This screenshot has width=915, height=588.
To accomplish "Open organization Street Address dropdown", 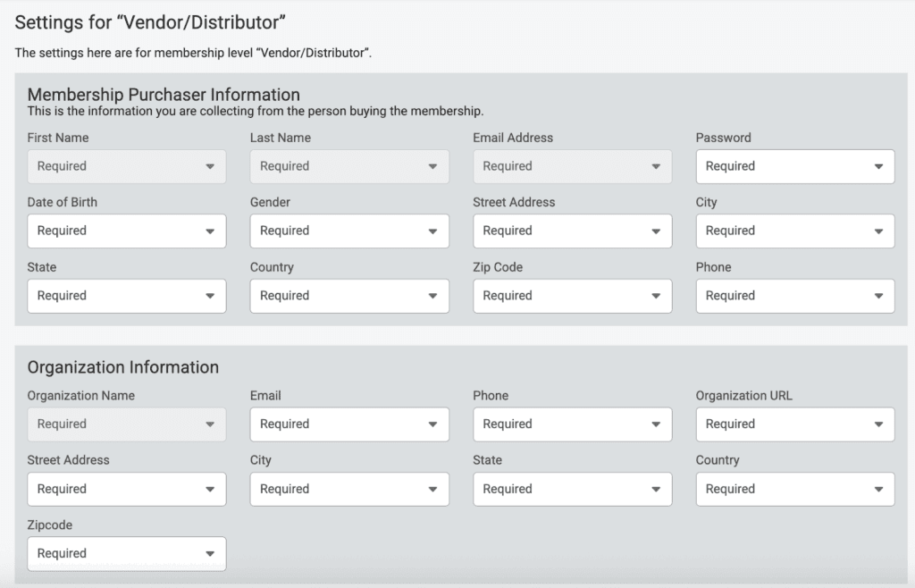I will click(x=126, y=489).
